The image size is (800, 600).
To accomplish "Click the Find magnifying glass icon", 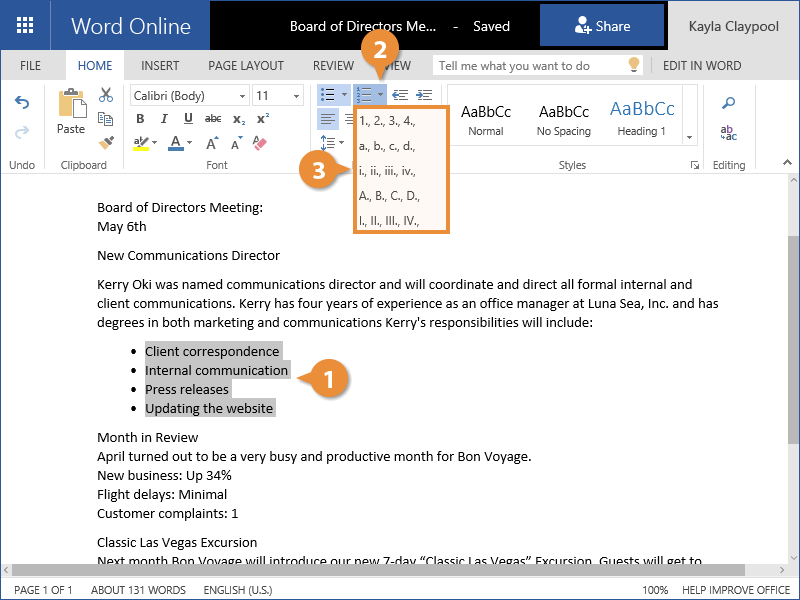I will [x=729, y=103].
